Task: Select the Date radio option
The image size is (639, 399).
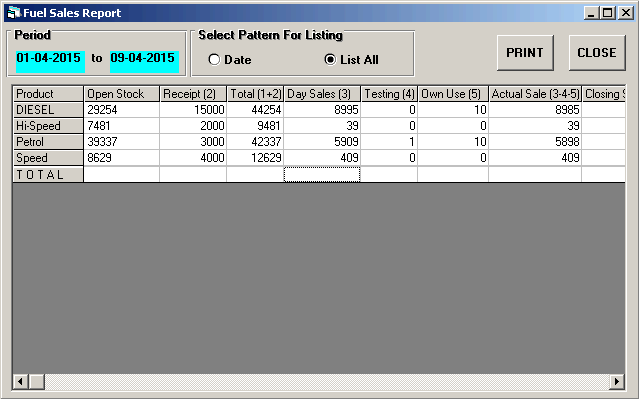Action: click(230, 60)
